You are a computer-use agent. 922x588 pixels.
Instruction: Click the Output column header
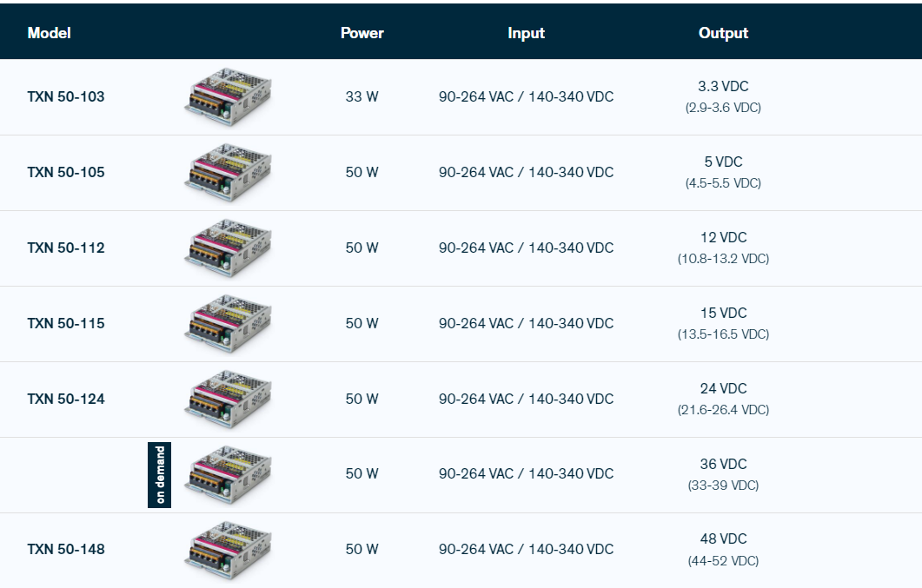[723, 34]
